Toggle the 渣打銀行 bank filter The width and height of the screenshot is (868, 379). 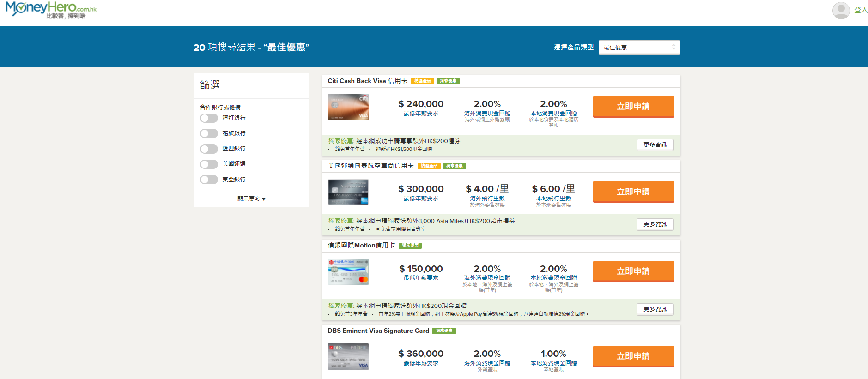point(209,118)
